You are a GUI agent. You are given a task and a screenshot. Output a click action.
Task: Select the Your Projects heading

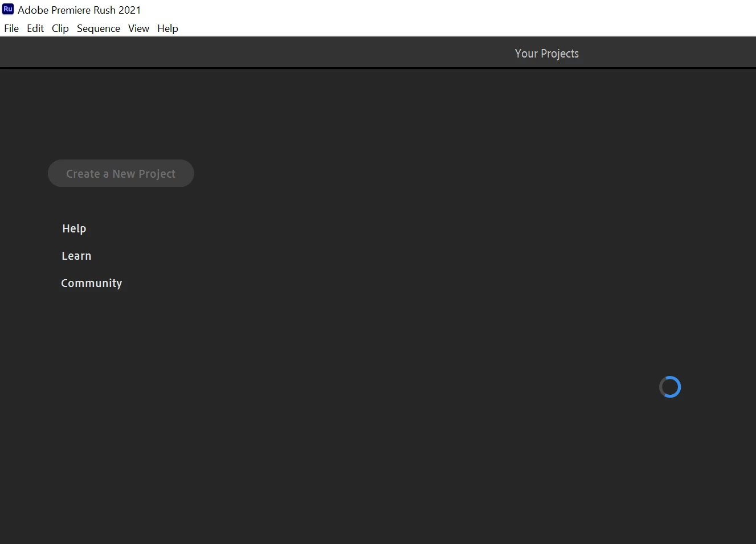click(x=547, y=54)
